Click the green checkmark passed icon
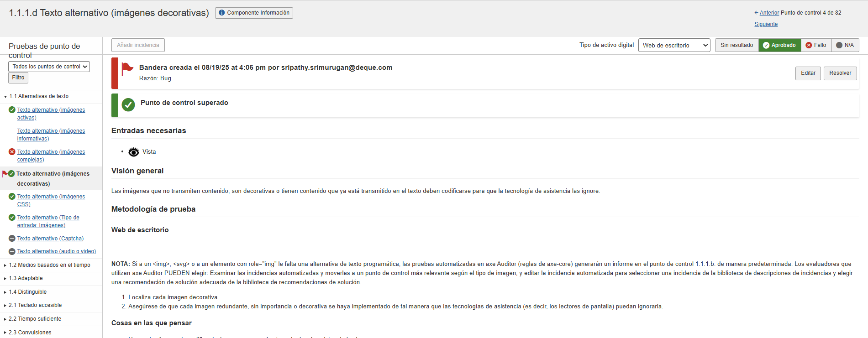The image size is (868, 338). tap(128, 105)
